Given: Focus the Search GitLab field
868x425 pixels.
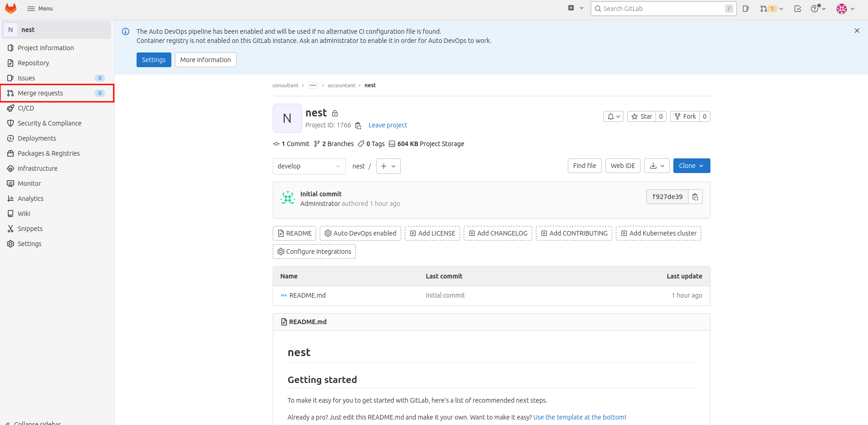Looking at the screenshot, I should click(x=663, y=9).
